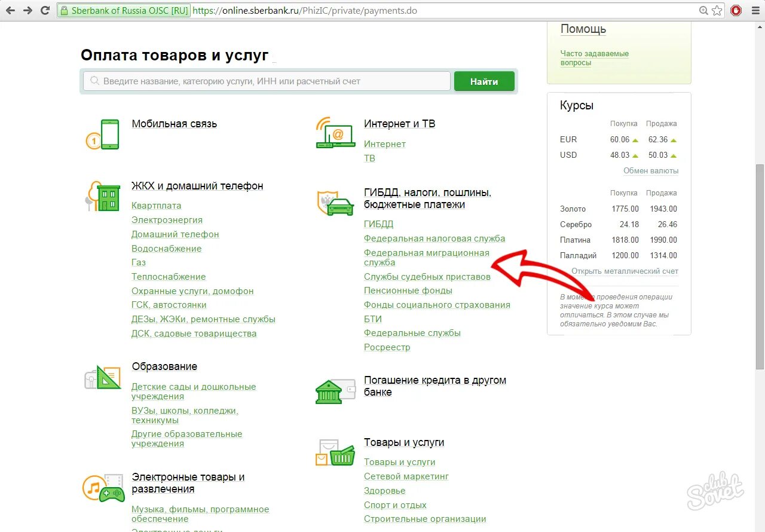Focus the service name search input field
The height and width of the screenshot is (532, 765).
(x=267, y=81)
